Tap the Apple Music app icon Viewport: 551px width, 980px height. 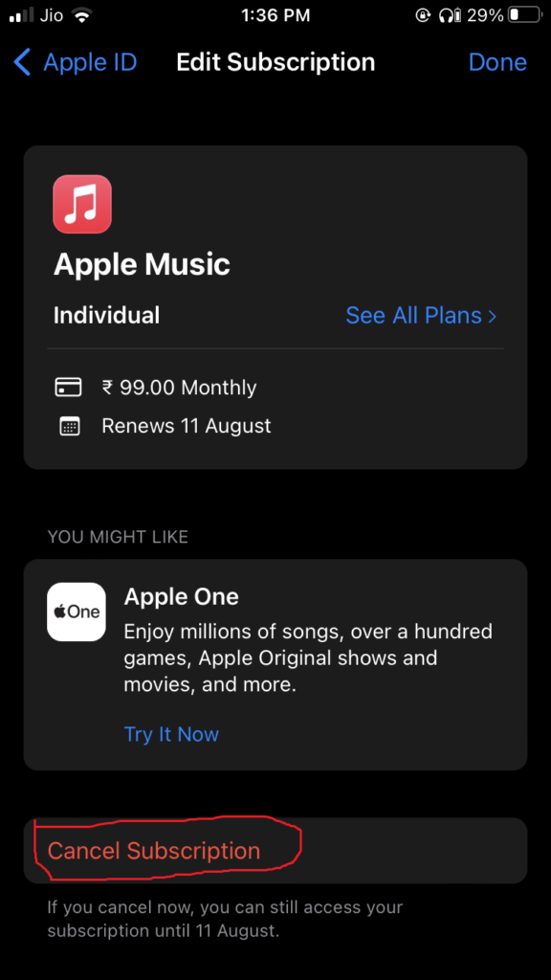point(82,204)
